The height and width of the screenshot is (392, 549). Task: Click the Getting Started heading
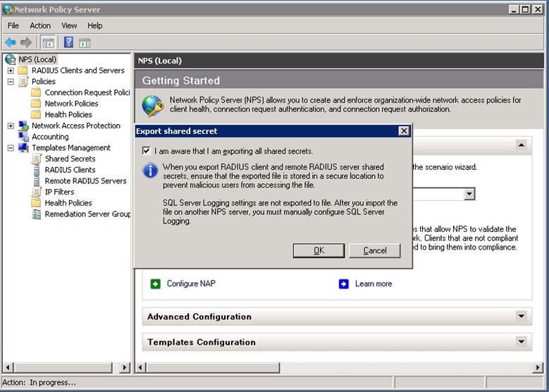(181, 80)
